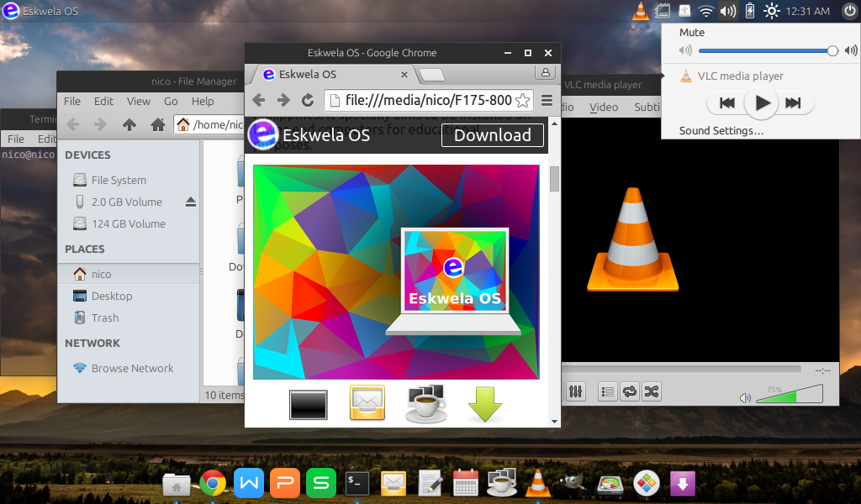
Task: Adjust the system volume slider
Action: coord(768,51)
